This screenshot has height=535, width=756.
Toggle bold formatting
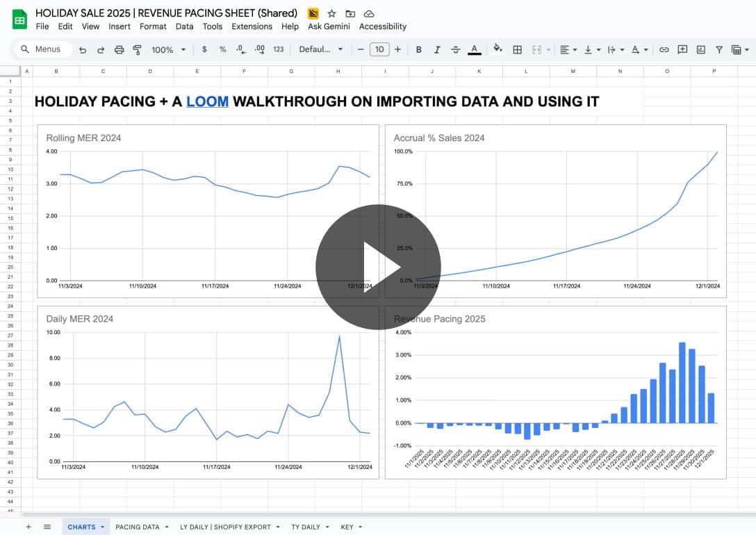click(x=418, y=49)
